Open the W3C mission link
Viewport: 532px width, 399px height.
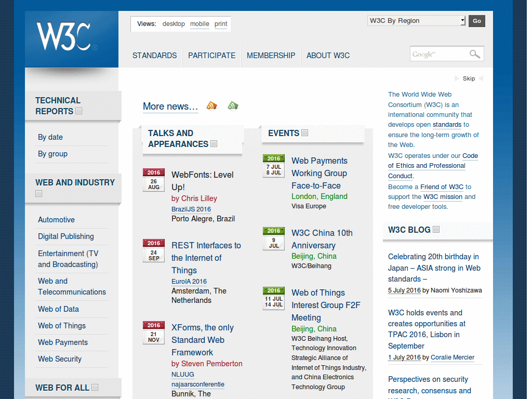pyautogui.click(x=443, y=197)
